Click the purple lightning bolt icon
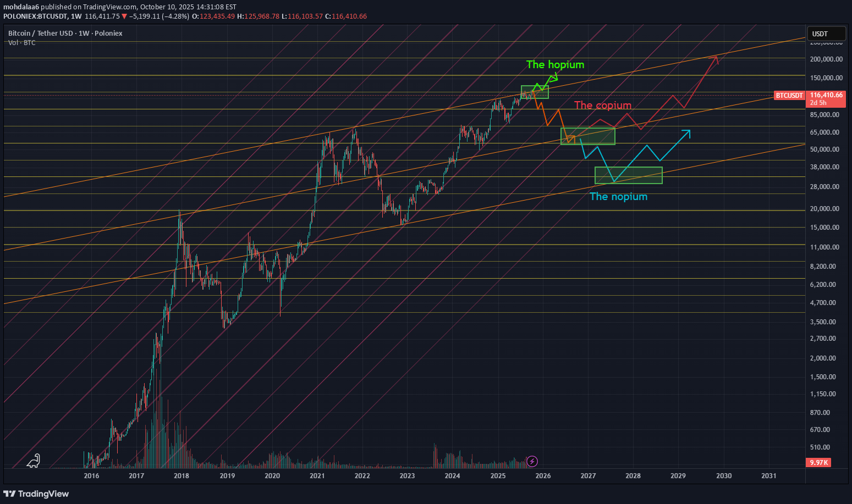852x504 pixels. 532,461
